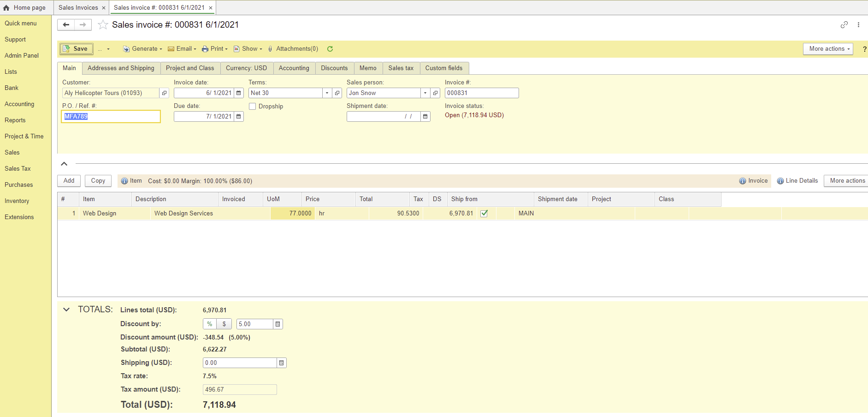The image size is (868, 417).
Task: Collapse the TOTALS section
Action: (x=66, y=310)
